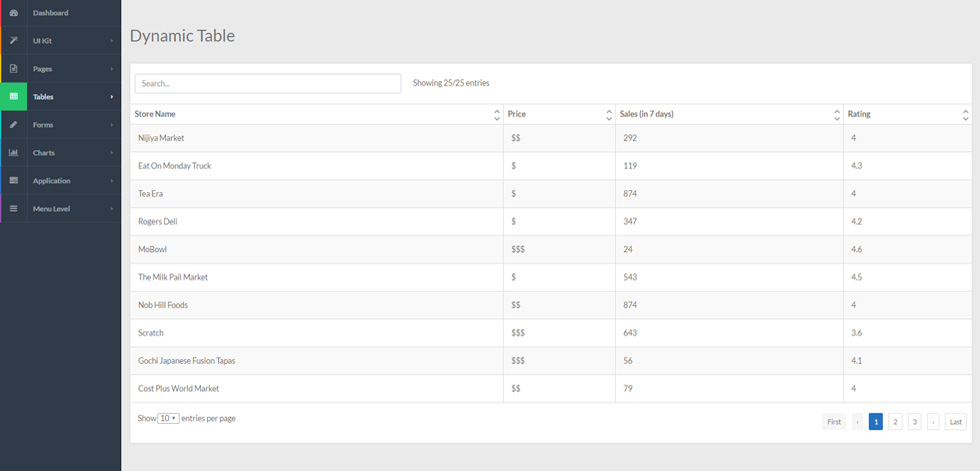Screen dimensions: 980x471
Task: Click the Showing 25/25 entries text
Action: (451, 83)
